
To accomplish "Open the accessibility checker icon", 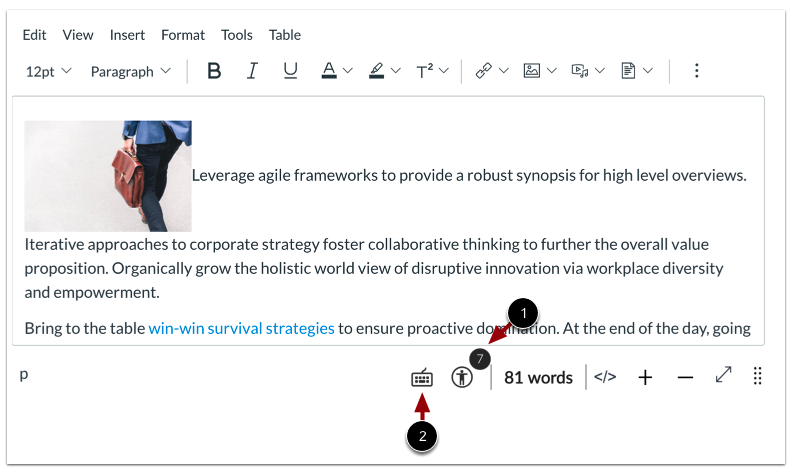I will [461, 378].
